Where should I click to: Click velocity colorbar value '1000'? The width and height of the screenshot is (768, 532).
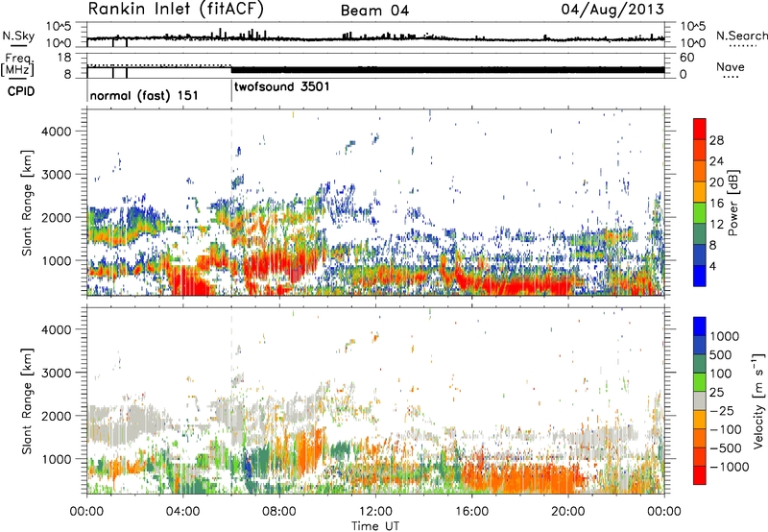[x=725, y=336]
